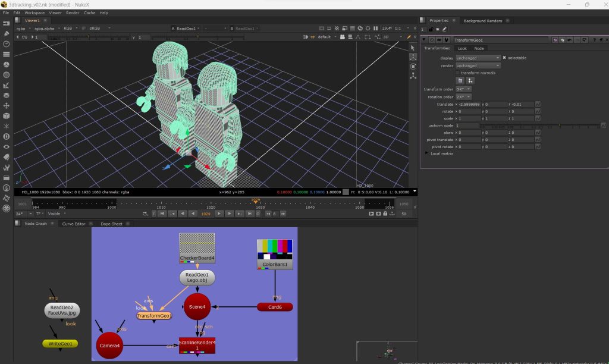This screenshot has height=364, width=609.
Task: Click the snap axis button beside the file button
Action: click(470, 81)
